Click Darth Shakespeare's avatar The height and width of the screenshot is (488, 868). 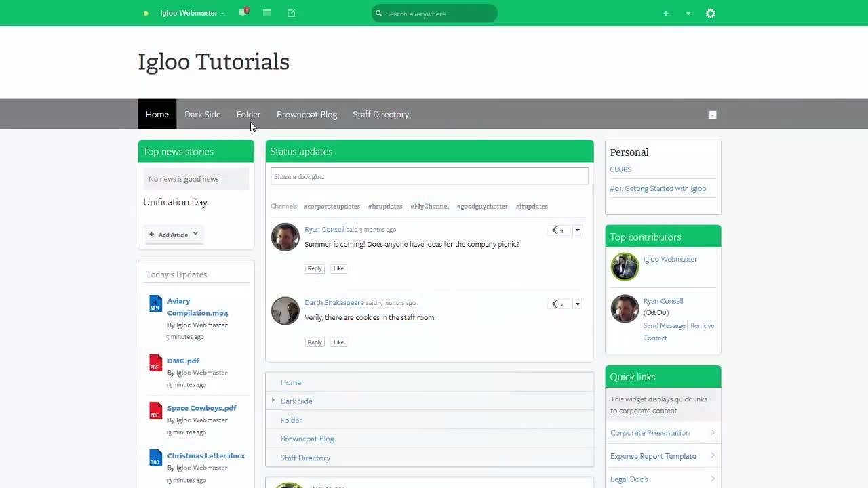(285, 310)
